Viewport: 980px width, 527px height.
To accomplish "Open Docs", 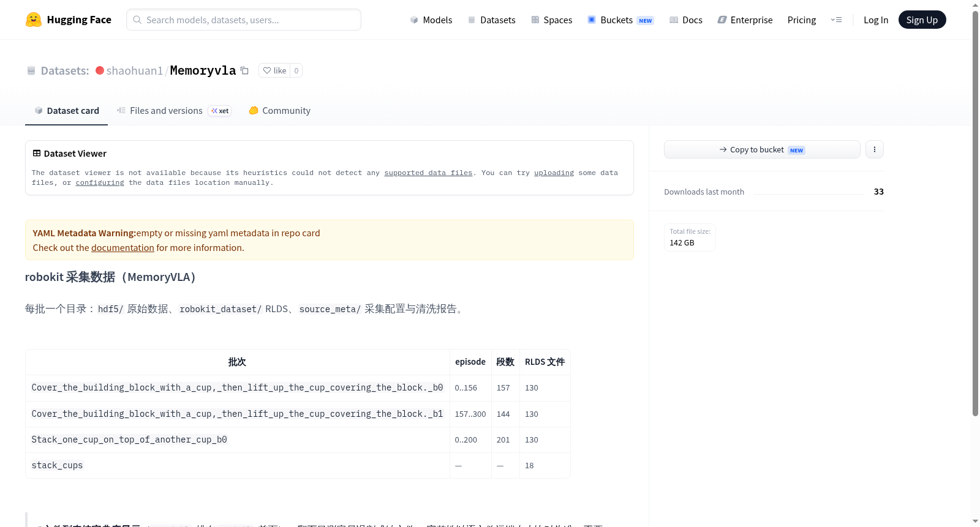I will pyautogui.click(x=686, y=20).
